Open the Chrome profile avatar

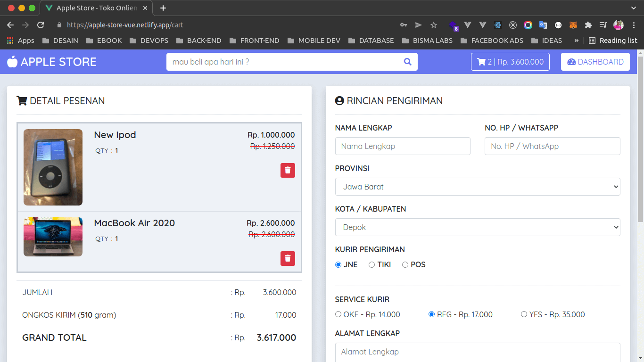click(x=619, y=25)
